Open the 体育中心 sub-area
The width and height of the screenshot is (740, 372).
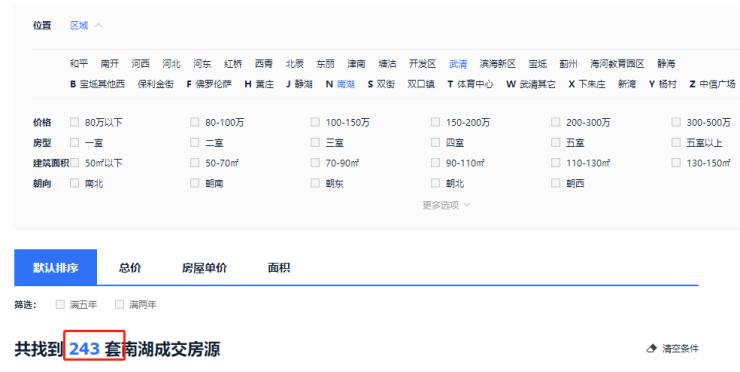click(x=475, y=84)
